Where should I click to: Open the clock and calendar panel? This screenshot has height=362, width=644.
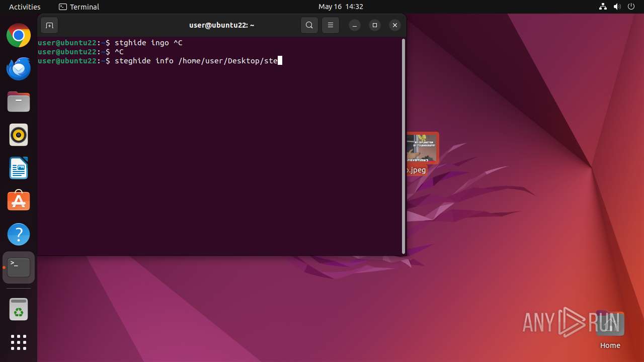(341, 7)
